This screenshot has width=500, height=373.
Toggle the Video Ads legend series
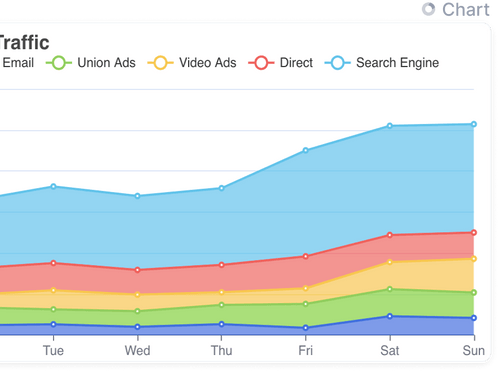click(192, 63)
